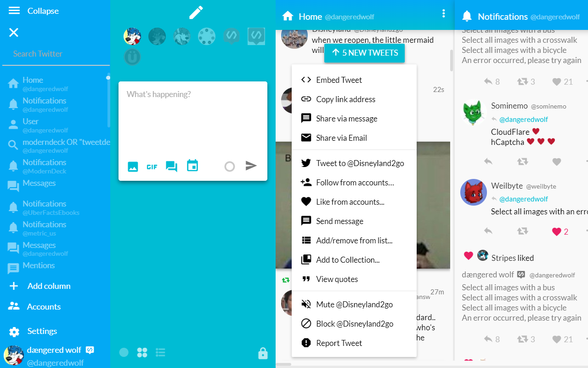
Task: Close the search with the X icon
Action: [x=14, y=32]
